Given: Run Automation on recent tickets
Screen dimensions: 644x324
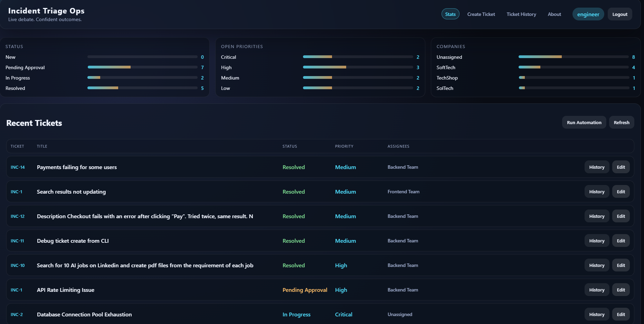Looking at the screenshot, I should click(x=584, y=122).
